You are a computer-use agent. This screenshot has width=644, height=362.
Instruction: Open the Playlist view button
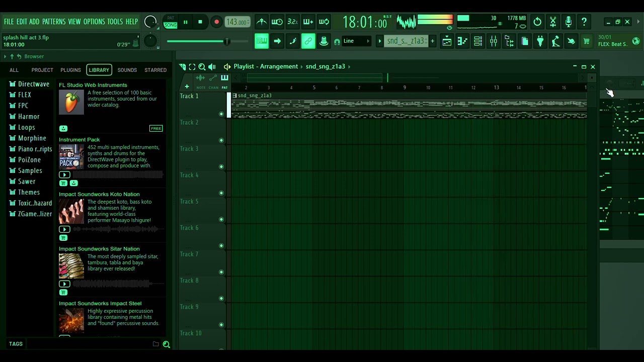(x=447, y=41)
